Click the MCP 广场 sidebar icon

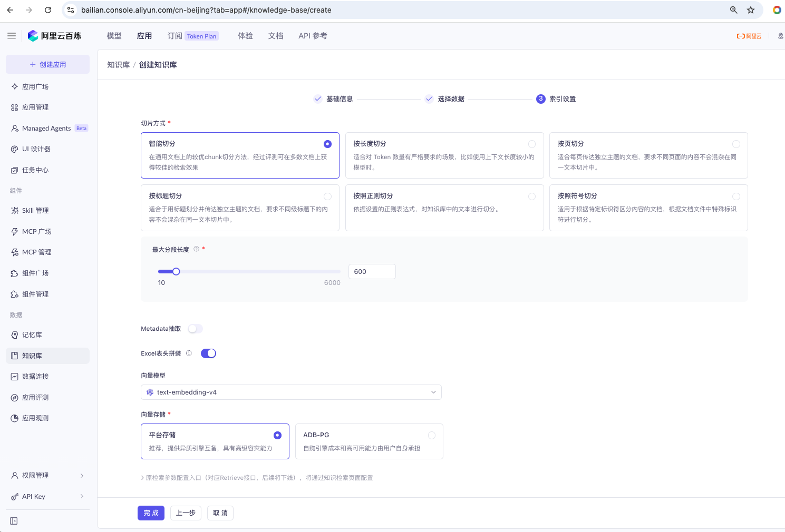15,232
